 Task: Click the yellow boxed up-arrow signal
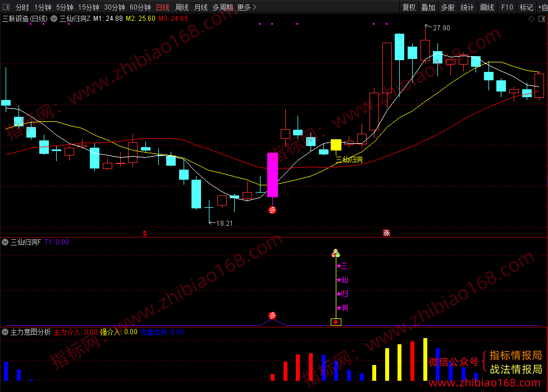[x=336, y=322]
